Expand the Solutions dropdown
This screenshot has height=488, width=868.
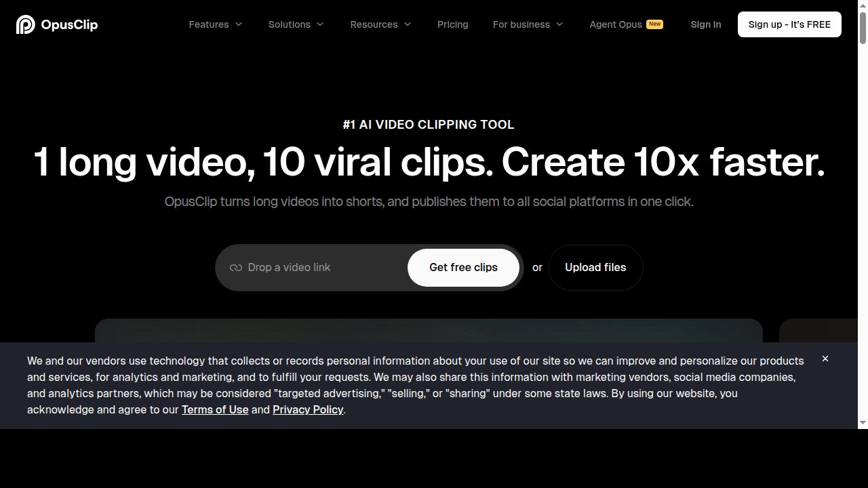point(296,24)
